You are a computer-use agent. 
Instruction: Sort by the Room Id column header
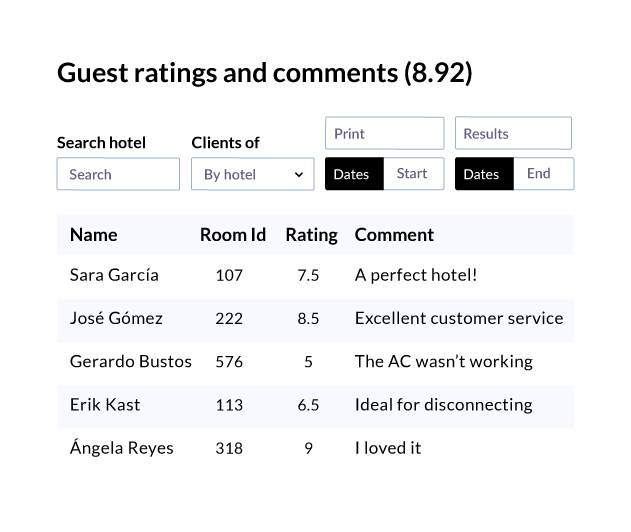click(x=233, y=235)
